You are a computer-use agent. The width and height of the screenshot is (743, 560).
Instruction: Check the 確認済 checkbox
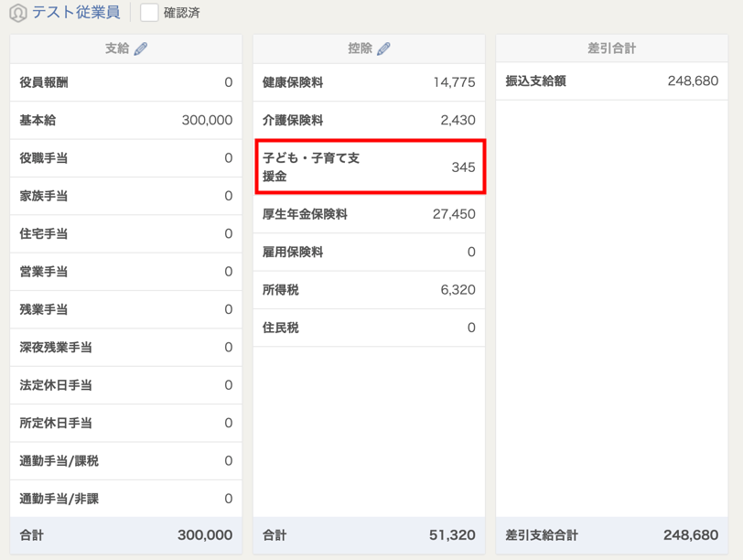point(149,13)
